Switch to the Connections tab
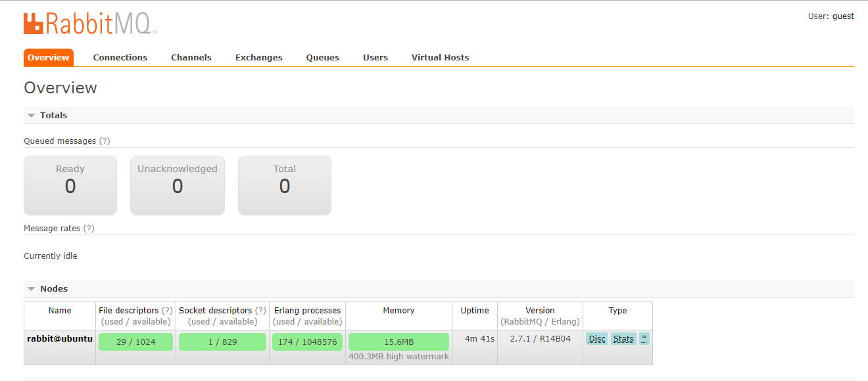This screenshot has height=381, width=868. tap(120, 58)
